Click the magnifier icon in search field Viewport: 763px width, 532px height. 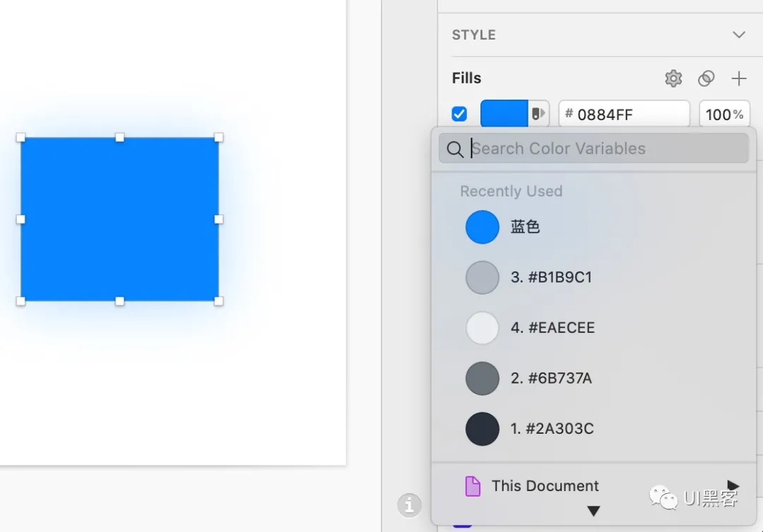pyautogui.click(x=455, y=149)
